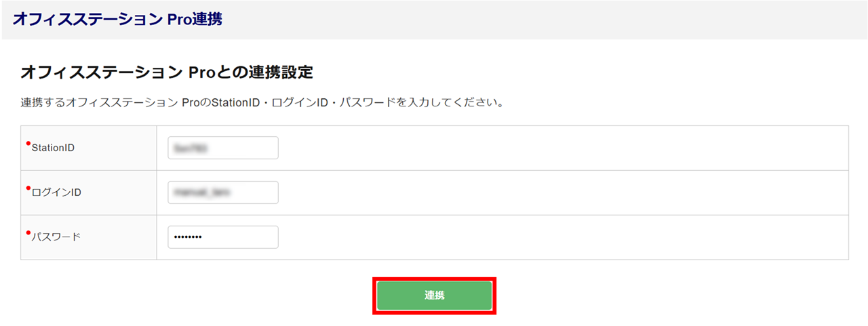Click the red required dot beside パスワード
Image resolution: width=868 pixels, height=326 pixels.
[x=28, y=232]
